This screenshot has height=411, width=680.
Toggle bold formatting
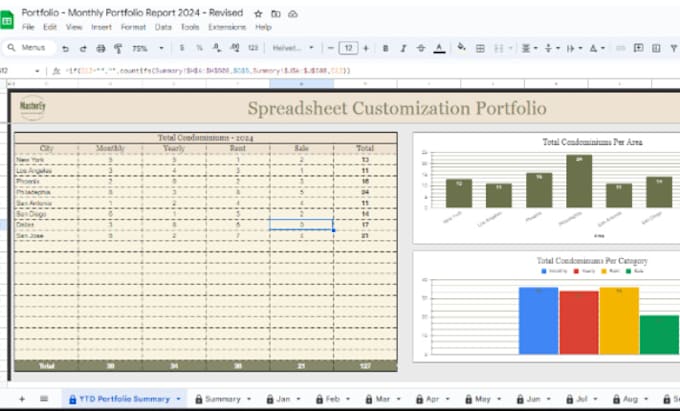tap(386, 48)
